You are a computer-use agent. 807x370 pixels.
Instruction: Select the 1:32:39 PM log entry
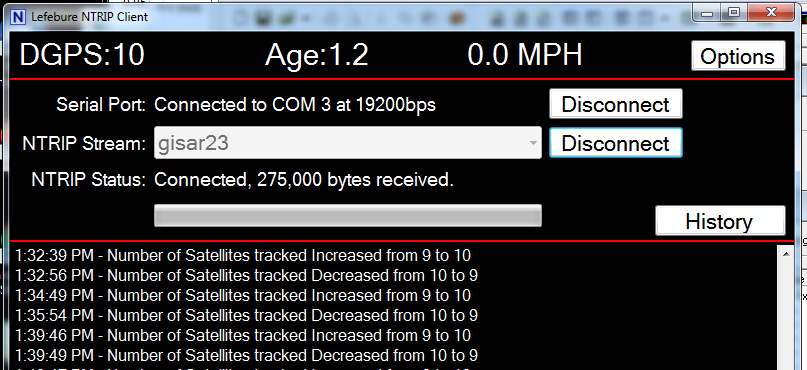[x=243, y=255]
